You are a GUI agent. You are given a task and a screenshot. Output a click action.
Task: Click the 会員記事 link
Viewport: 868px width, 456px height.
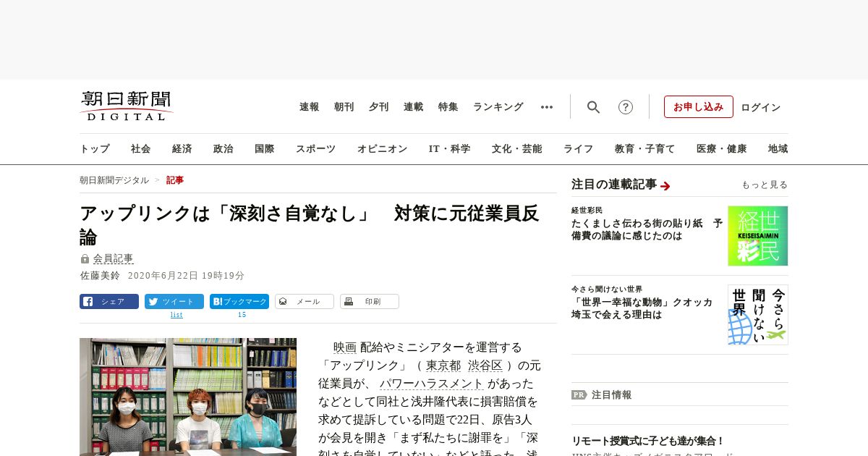pyautogui.click(x=113, y=258)
